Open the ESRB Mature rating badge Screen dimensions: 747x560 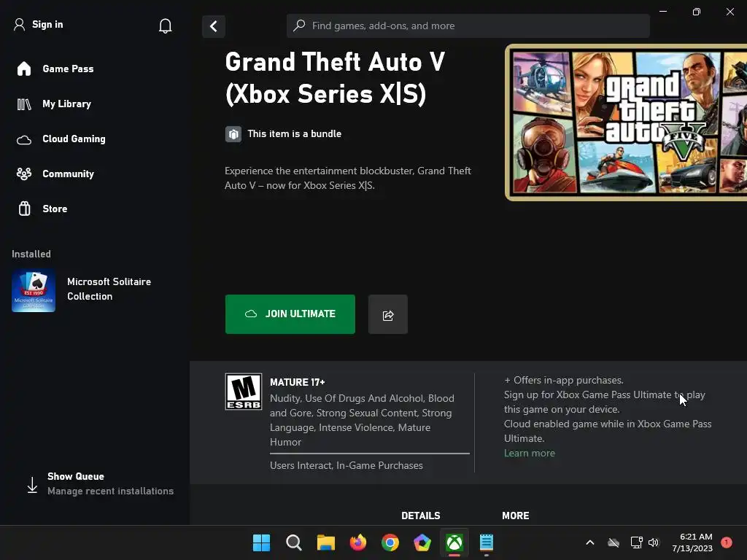244,392
